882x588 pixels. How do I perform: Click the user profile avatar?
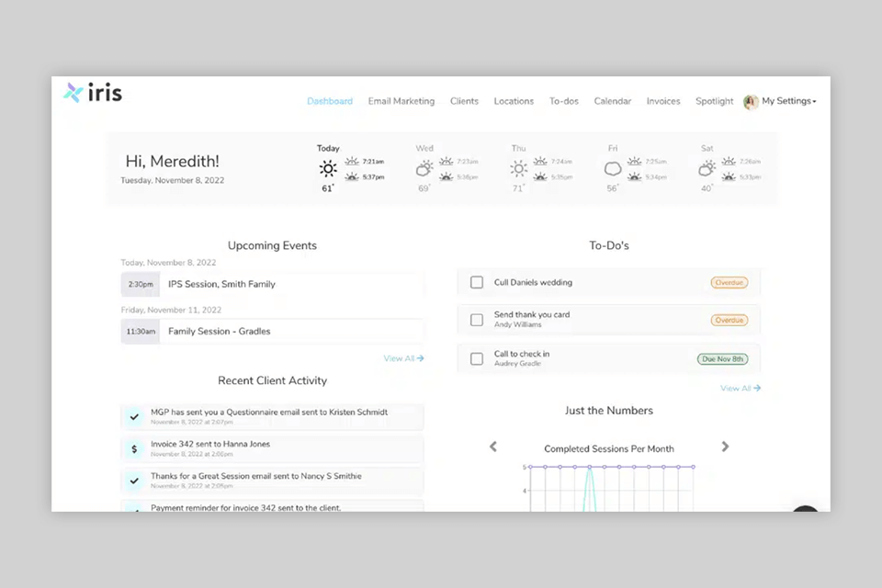click(751, 102)
